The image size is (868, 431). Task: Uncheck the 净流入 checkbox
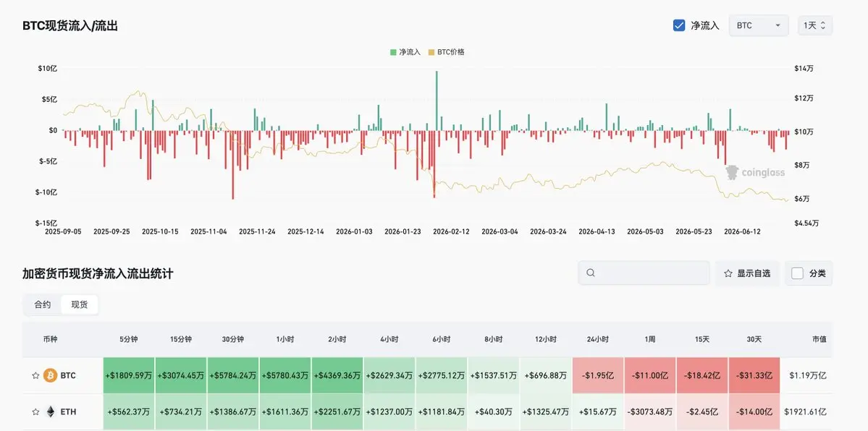pyautogui.click(x=678, y=25)
